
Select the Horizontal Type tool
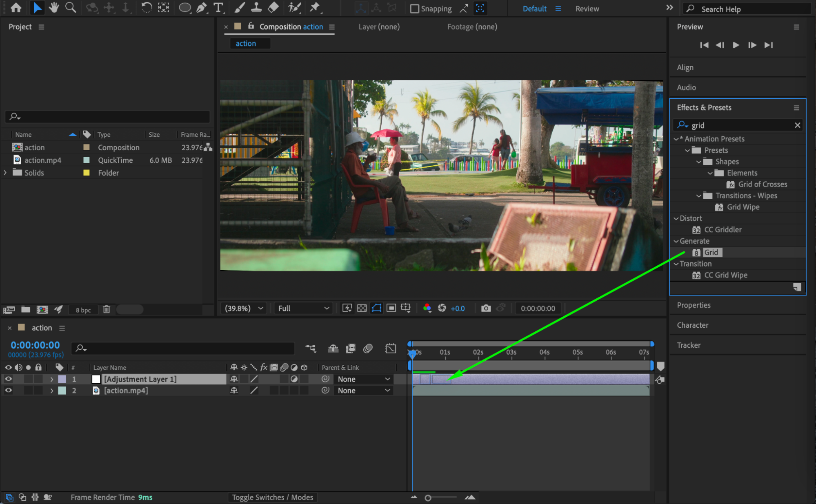tap(218, 7)
